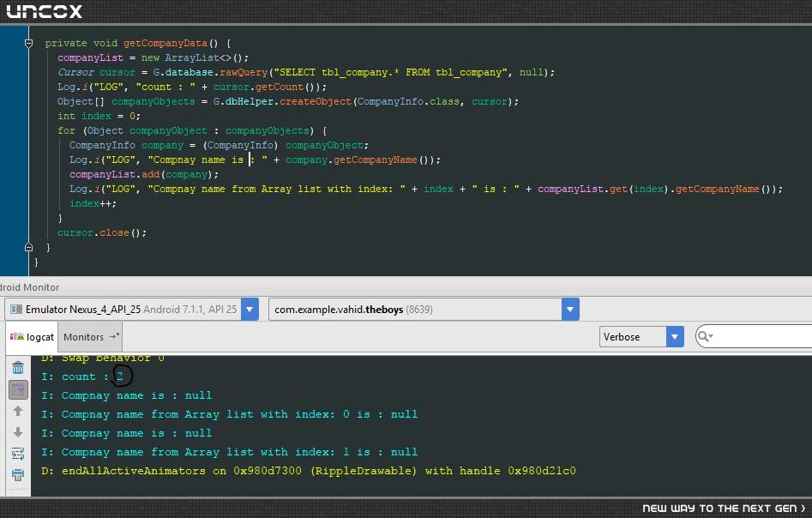Click the 'rawQuery' call in the code
The image size is (812, 518).
click(244, 72)
